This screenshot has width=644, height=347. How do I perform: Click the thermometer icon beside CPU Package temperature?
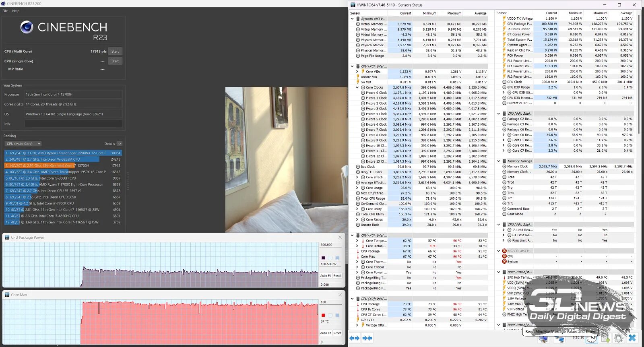click(x=358, y=251)
